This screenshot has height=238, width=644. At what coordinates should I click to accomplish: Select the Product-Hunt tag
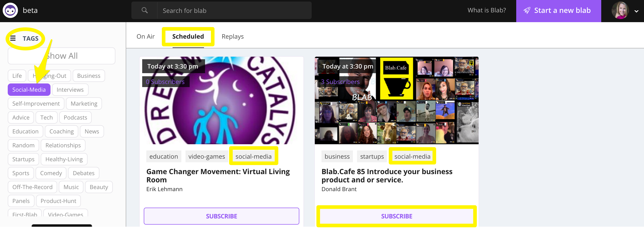click(x=58, y=201)
